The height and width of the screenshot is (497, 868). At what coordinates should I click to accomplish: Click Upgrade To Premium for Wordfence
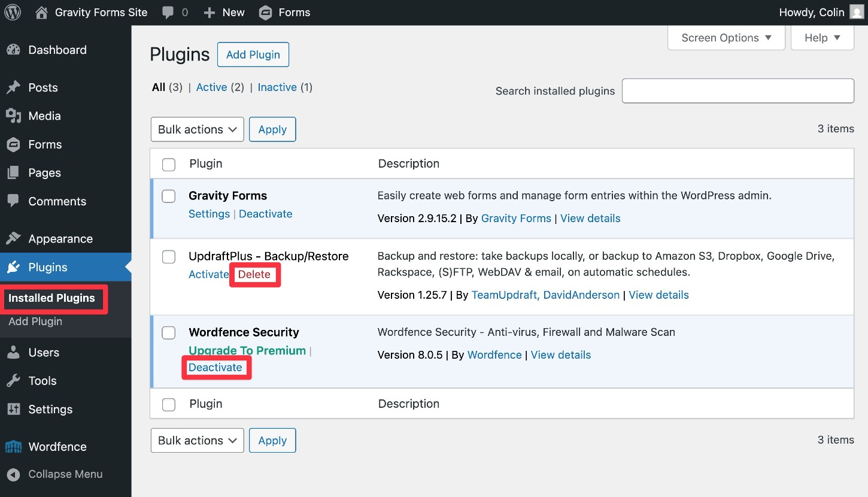pos(247,350)
